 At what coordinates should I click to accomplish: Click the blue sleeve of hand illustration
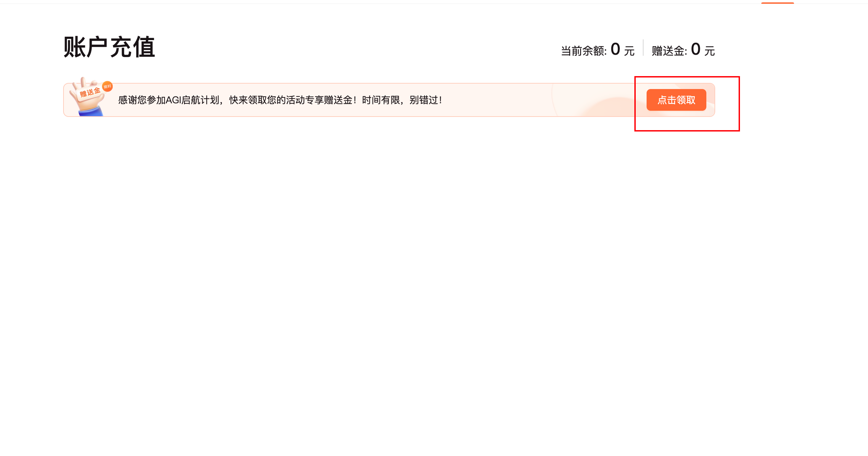click(91, 111)
